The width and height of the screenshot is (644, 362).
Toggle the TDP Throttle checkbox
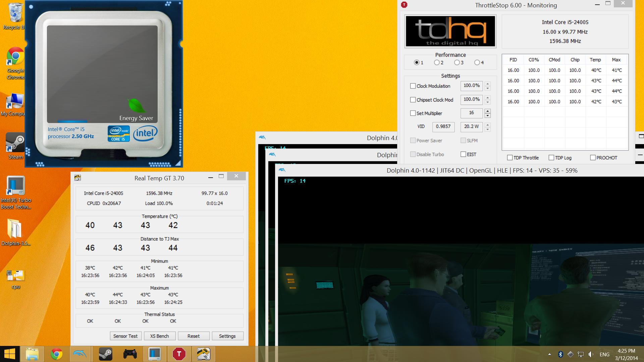(510, 158)
